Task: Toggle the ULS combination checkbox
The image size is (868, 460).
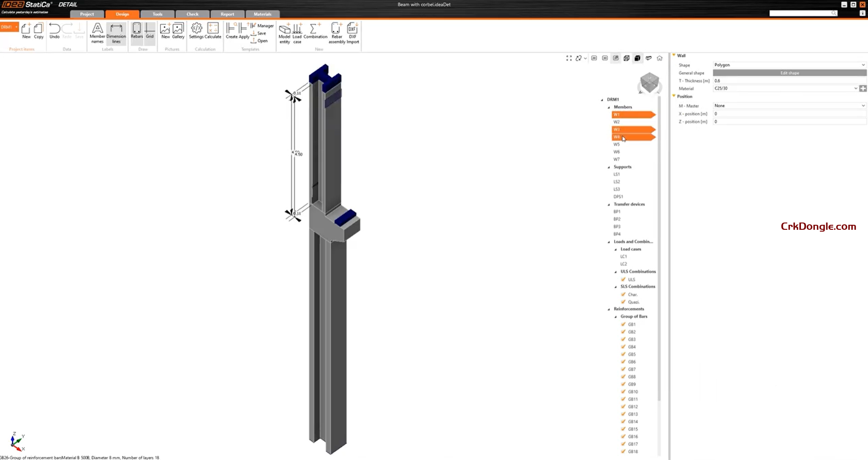Action: 623,279
